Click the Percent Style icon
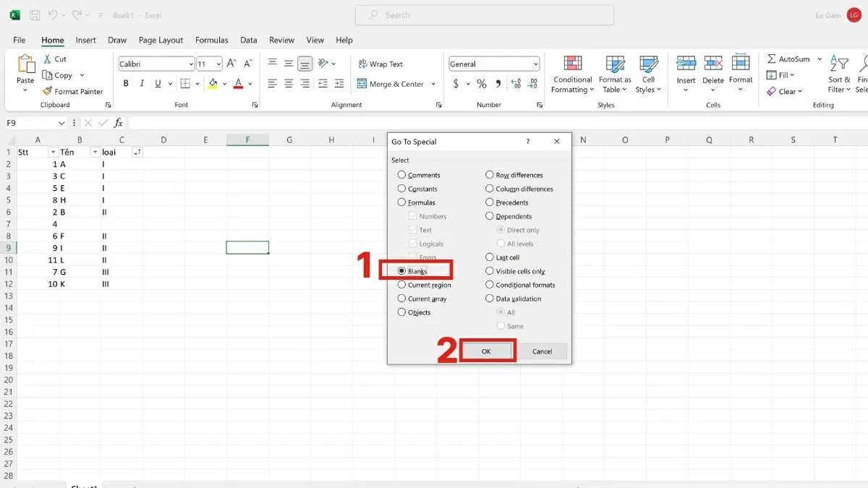The width and height of the screenshot is (868, 488). click(482, 84)
